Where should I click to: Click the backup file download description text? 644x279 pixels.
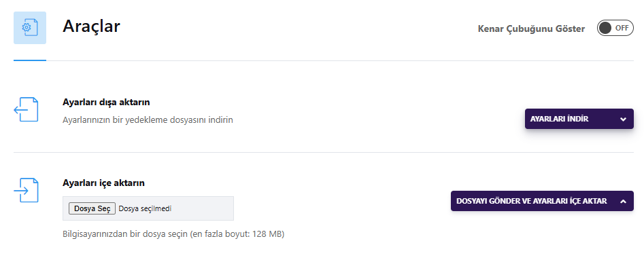[148, 119]
